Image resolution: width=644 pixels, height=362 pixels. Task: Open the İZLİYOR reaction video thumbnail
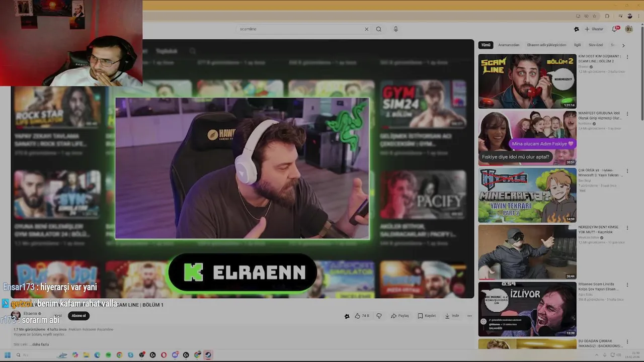click(527, 309)
